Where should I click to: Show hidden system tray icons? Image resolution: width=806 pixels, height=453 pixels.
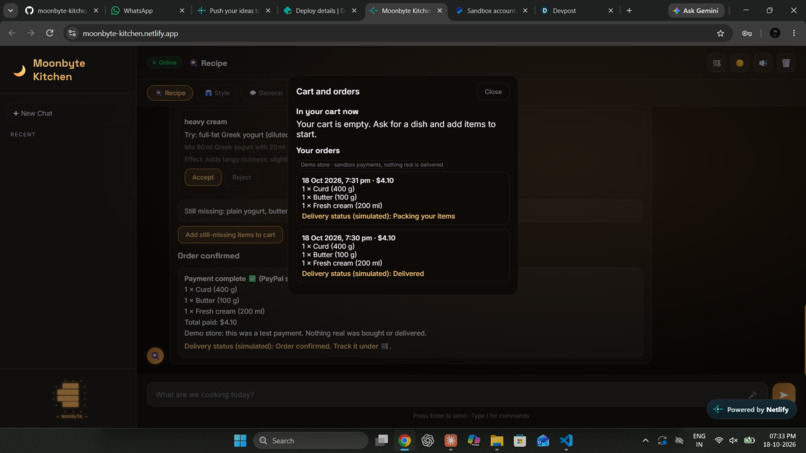pyautogui.click(x=646, y=441)
